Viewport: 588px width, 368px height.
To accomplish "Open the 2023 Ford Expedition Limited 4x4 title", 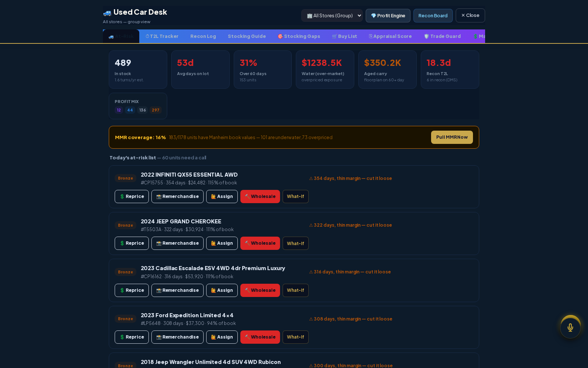I will click(x=187, y=315).
